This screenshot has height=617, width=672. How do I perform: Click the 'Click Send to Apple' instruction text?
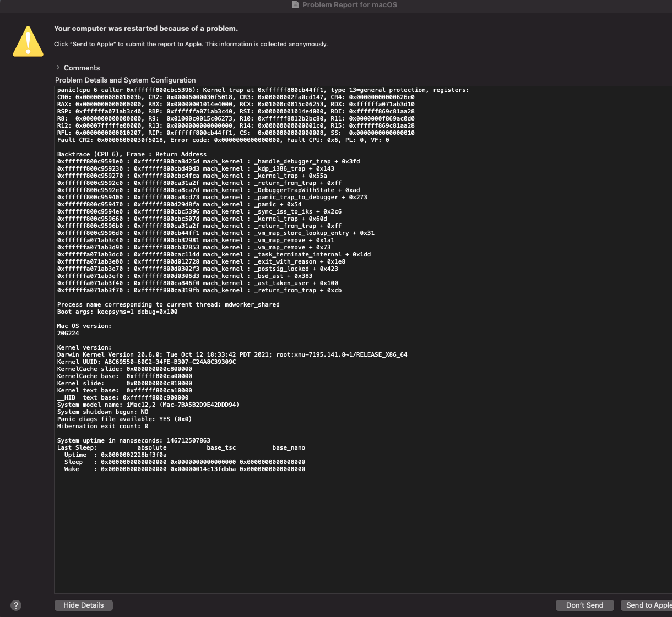tap(191, 44)
